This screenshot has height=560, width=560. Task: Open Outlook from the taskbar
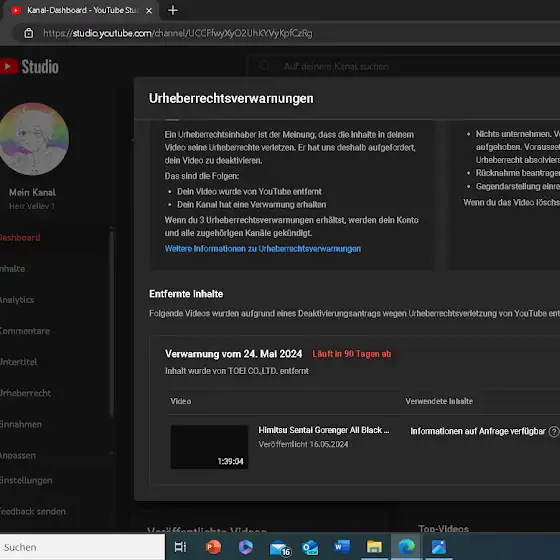click(310, 547)
